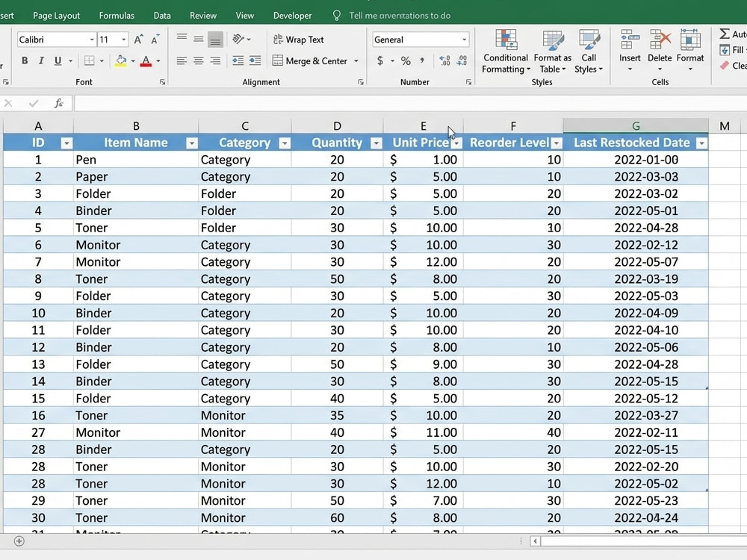Screen dimensions: 747x560
Task: Click the Clear eraser icon
Action: click(725, 66)
